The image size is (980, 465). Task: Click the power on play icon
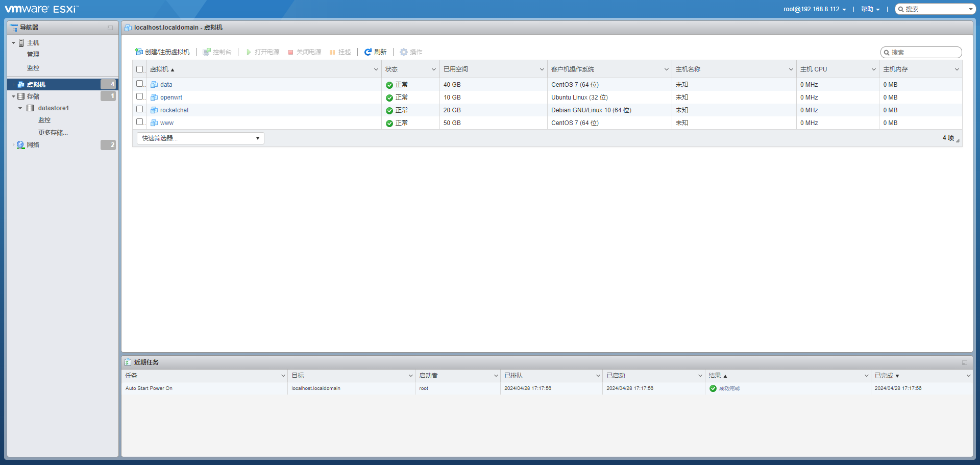pyautogui.click(x=249, y=52)
